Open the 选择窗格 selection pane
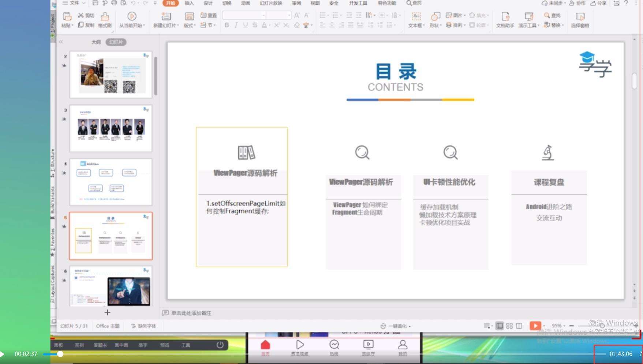Image resolution: width=643 pixels, height=364 pixels. point(579,20)
